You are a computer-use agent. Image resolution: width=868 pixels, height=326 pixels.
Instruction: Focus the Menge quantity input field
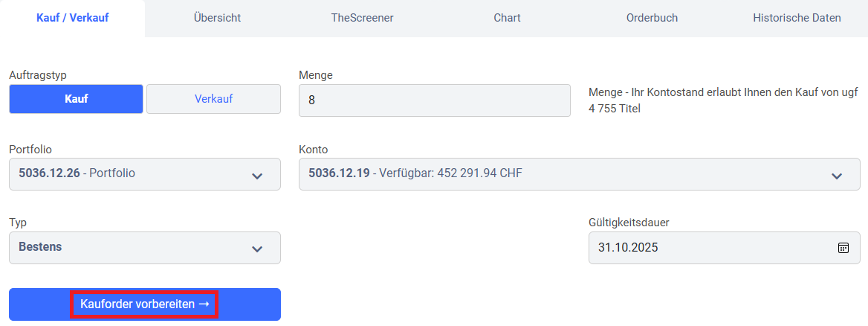click(x=434, y=100)
